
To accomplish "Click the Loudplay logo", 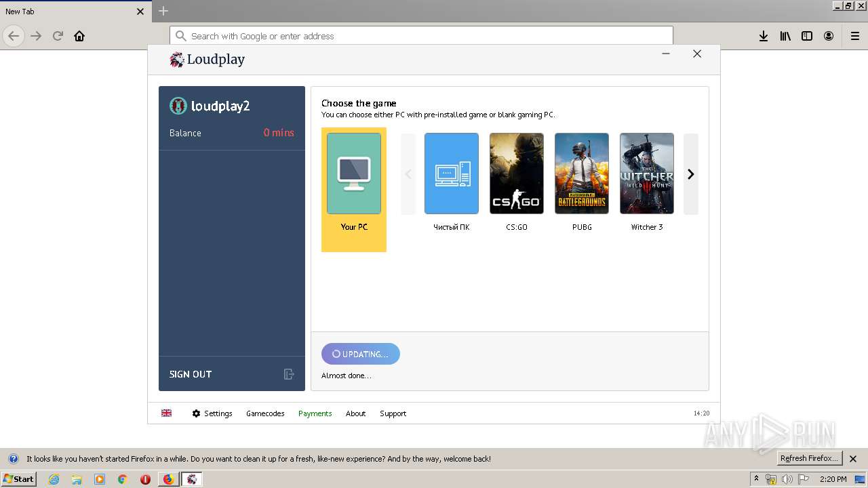I will pos(208,60).
